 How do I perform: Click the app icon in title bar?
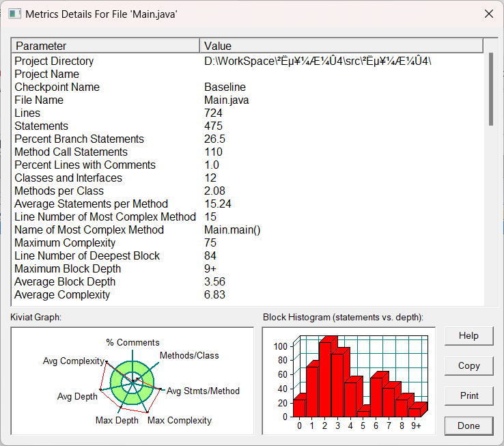(13, 14)
